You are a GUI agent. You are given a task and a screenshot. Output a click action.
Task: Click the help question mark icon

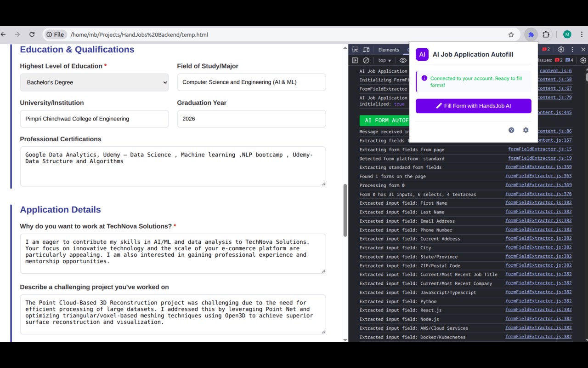click(511, 130)
